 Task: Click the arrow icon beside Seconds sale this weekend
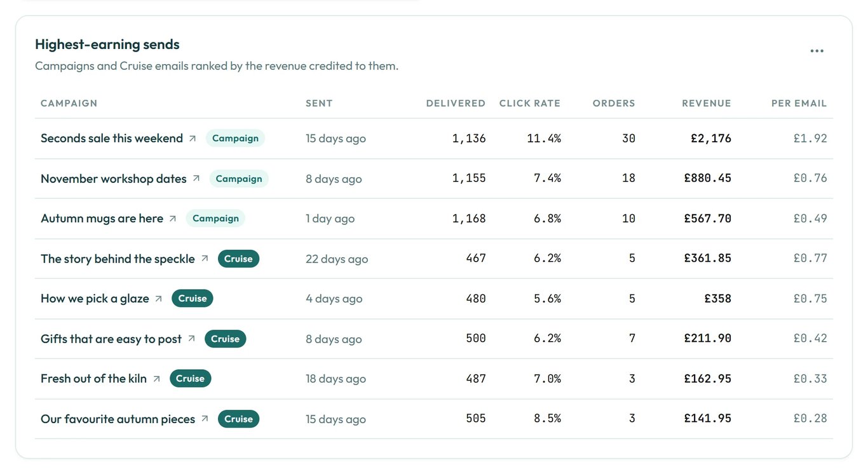(x=193, y=139)
